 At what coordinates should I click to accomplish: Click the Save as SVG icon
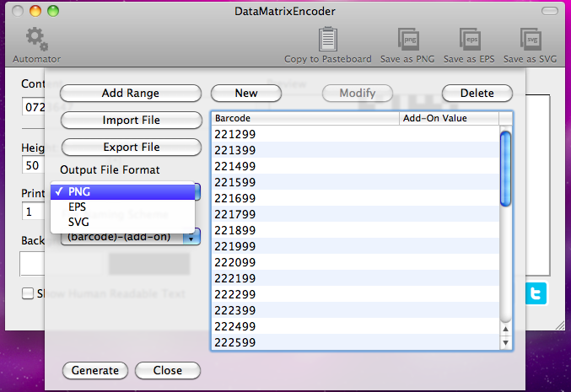(x=531, y=39)
